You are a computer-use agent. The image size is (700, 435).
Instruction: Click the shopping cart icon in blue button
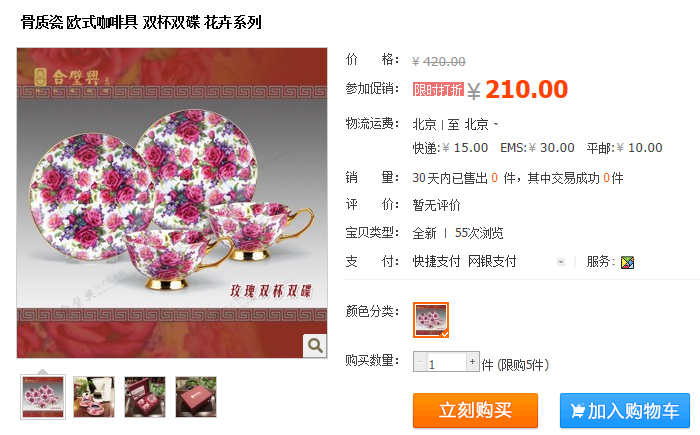(577, 410)
